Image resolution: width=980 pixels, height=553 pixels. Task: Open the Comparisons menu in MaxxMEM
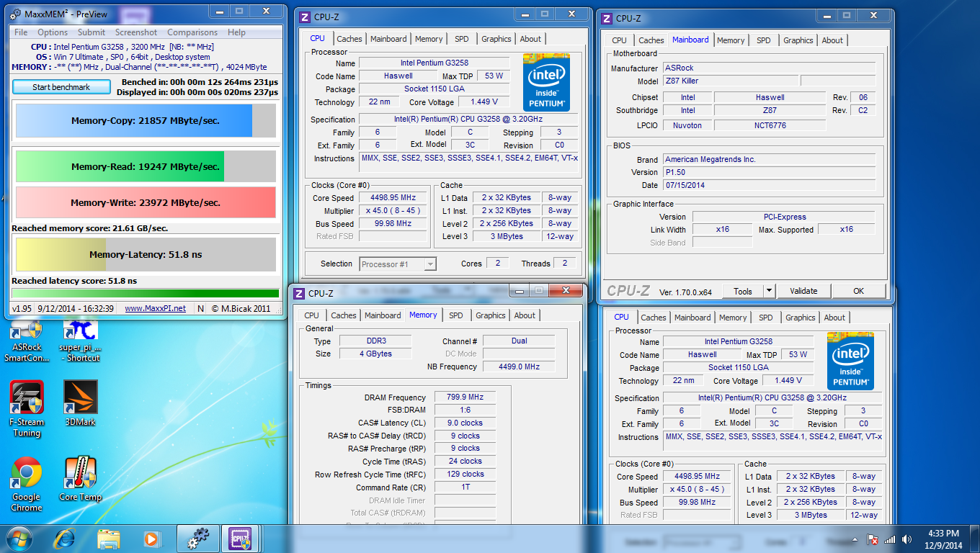[x=192, y=32]
